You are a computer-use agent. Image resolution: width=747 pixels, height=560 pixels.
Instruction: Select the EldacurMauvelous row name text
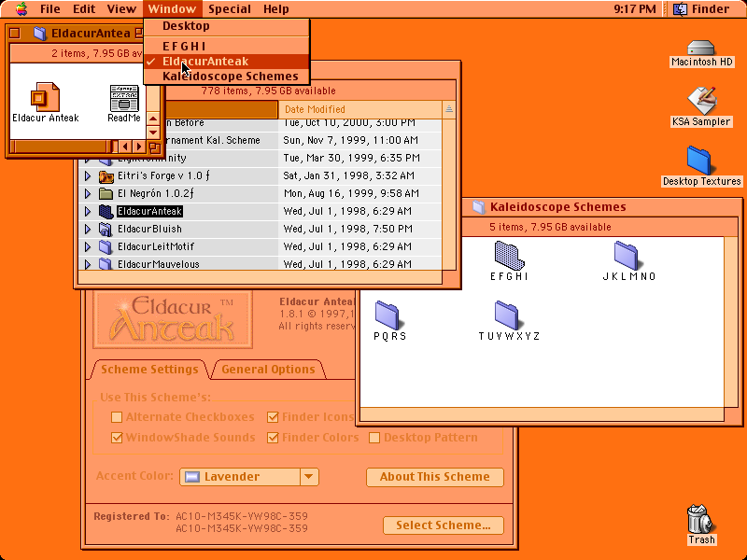[159, 264]
